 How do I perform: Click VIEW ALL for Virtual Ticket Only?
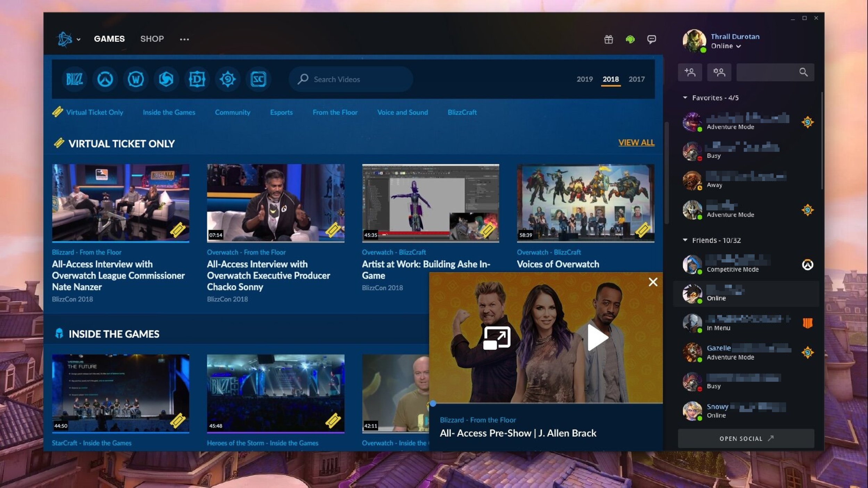pyautogui.click(x=636, y=142)
